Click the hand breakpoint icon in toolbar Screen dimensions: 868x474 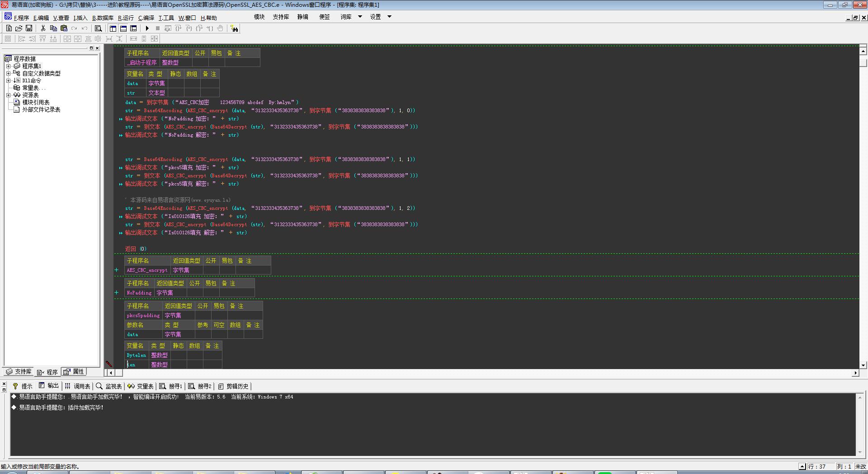click(x=220, y=28)
